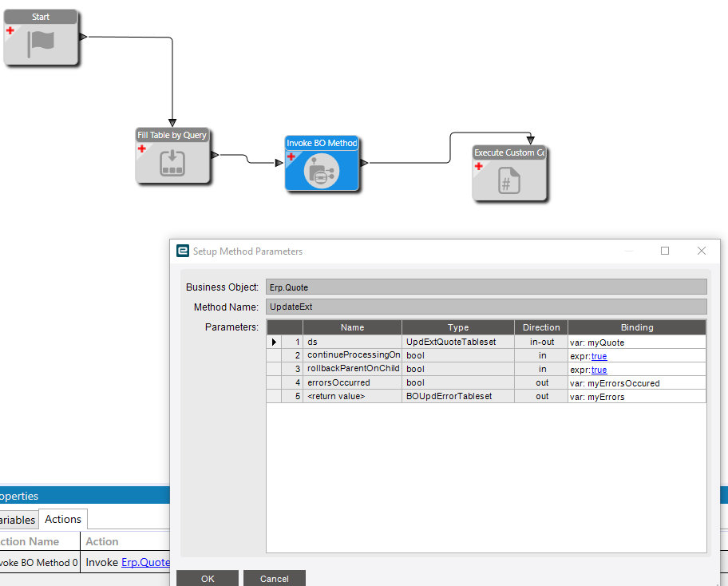The height and width of the screenshot is (586, 728).
Task: Click the row number 4 cell
Action: pos(292,382)
